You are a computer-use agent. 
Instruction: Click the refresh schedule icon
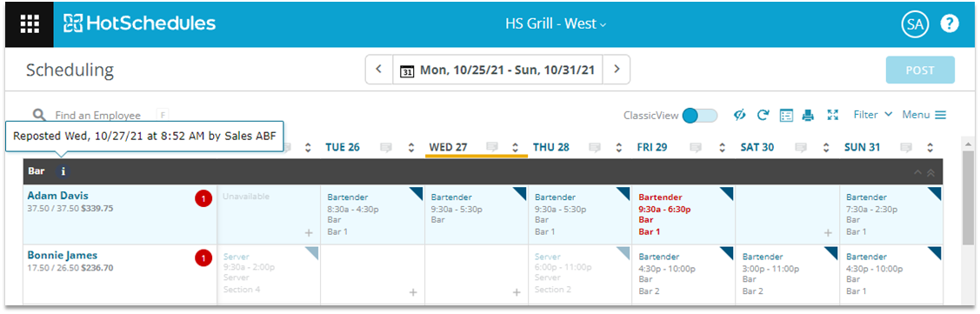click(763, 115)
